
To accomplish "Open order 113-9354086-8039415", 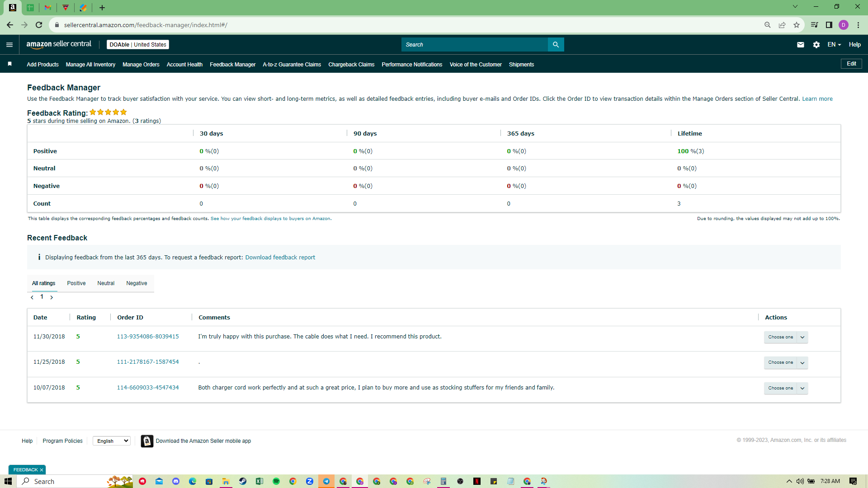I will point(148,337).
